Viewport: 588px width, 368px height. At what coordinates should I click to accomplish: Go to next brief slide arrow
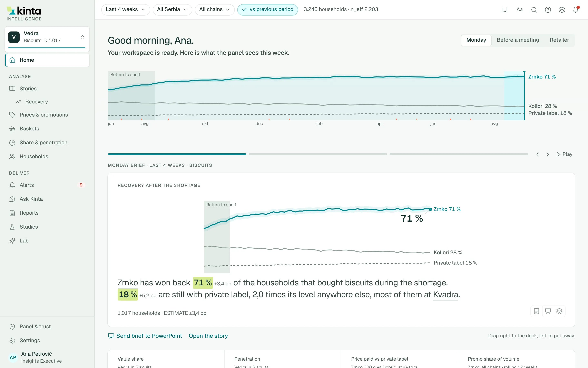tap(548, 154)
